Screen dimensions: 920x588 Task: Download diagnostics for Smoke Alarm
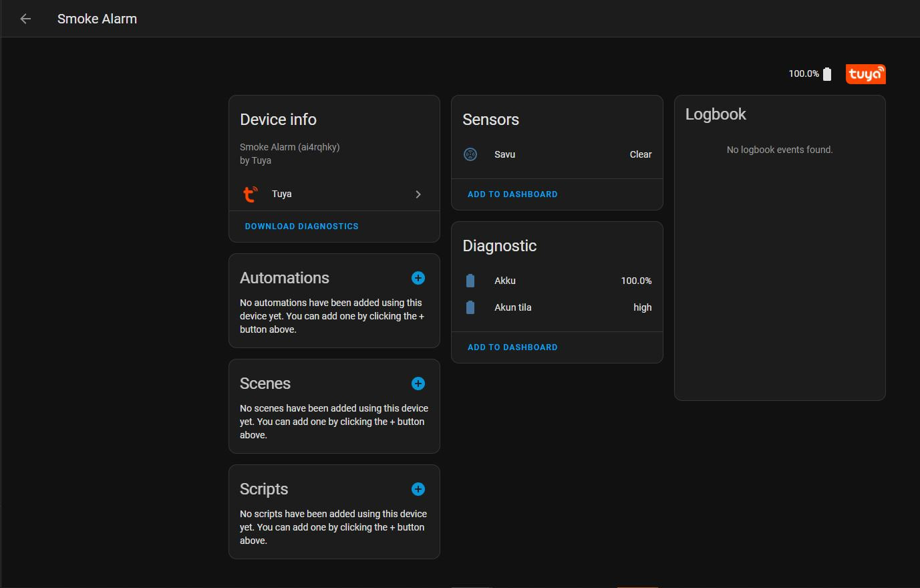[x=301, y=227]
